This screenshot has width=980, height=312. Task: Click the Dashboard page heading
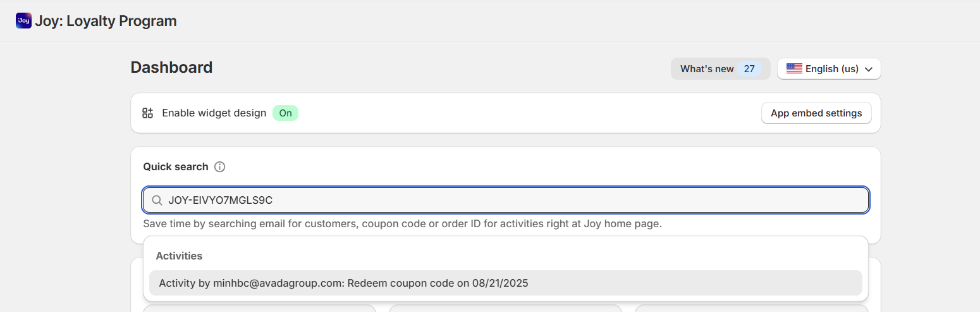tap(171, 68)
